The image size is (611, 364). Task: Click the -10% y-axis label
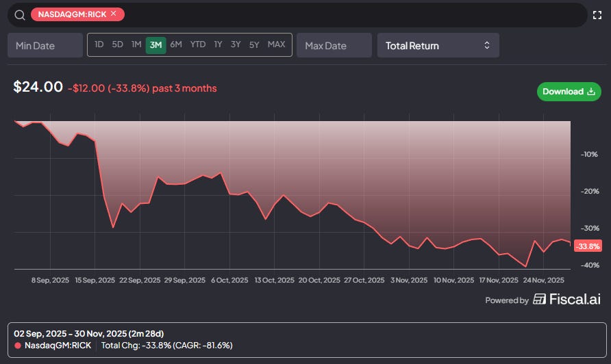point(589,154)
